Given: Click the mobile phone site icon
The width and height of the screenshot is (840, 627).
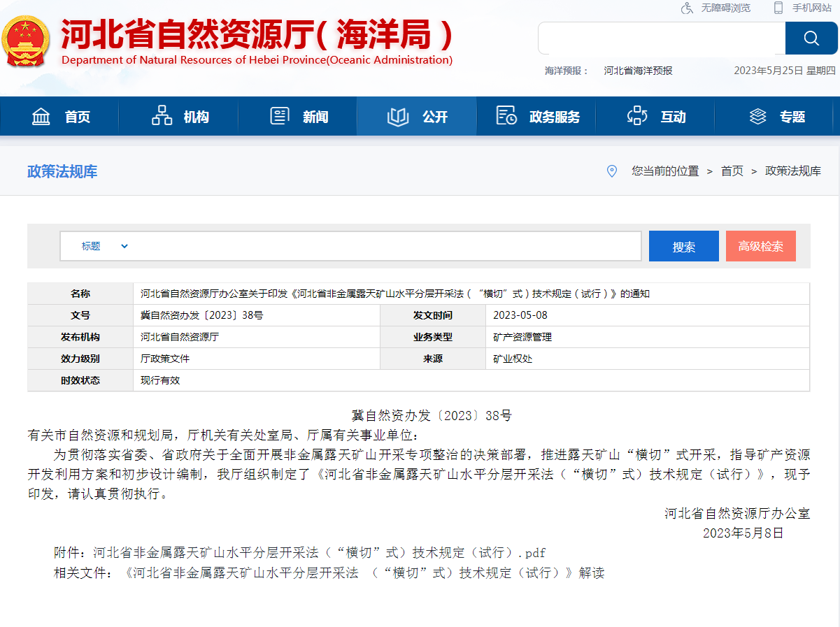Looking at the screenshot, I should pyautogui.click(x=778, y=8).
